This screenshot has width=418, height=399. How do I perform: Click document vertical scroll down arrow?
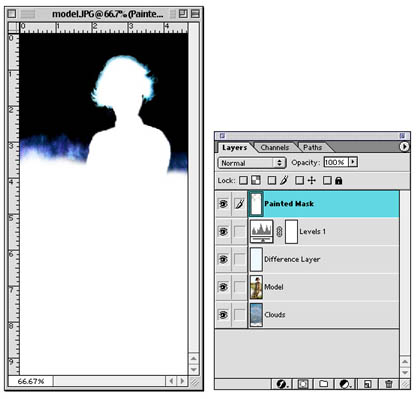(194, 370)
